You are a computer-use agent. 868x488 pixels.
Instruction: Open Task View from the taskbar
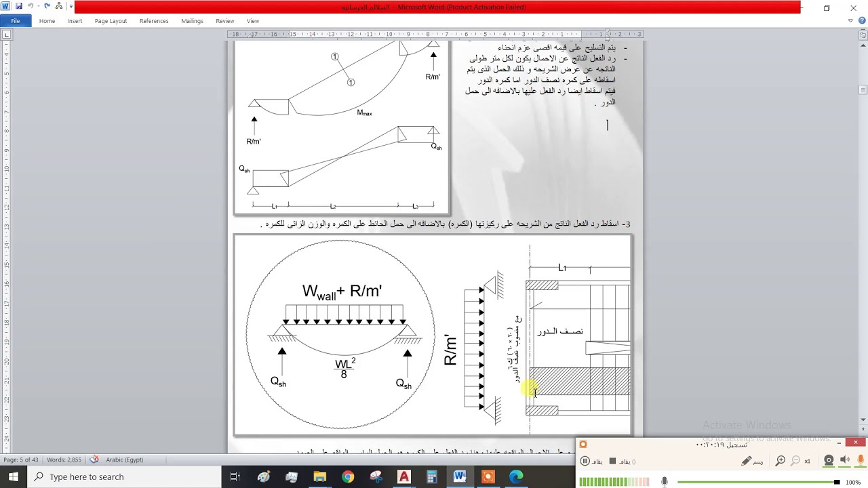click(x=235, y=476)
